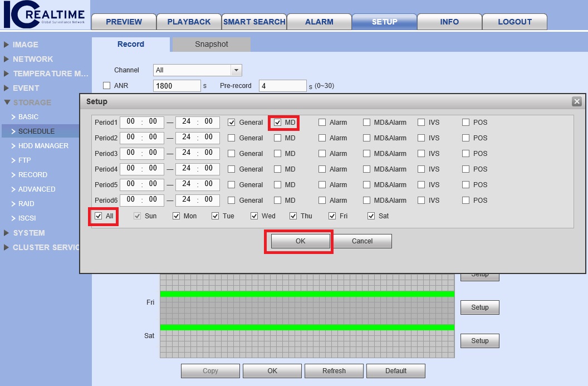Enable the ANR checkbox

[x=107, y=86]
